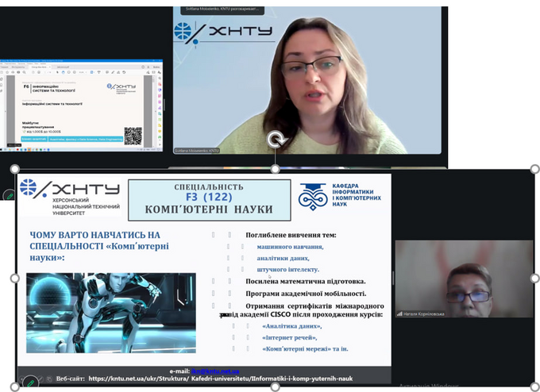The height and width of the screenshot is (392, 540).
Task: Select the bottom-middle resize handle
Action: point(276,387)
